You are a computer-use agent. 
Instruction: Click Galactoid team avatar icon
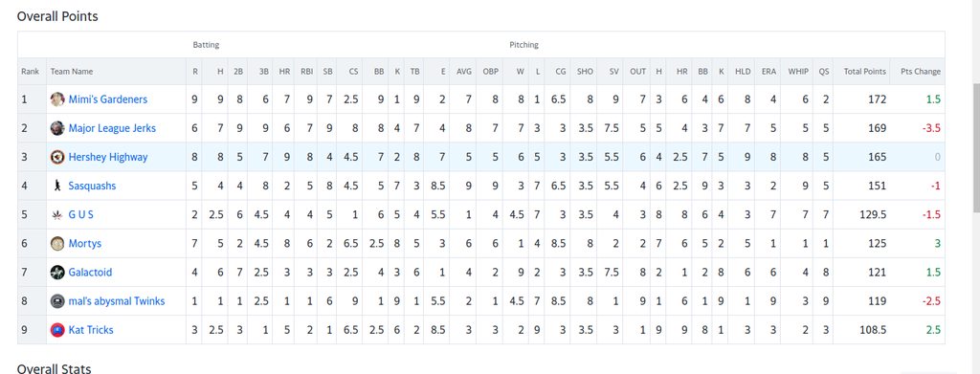57,273
